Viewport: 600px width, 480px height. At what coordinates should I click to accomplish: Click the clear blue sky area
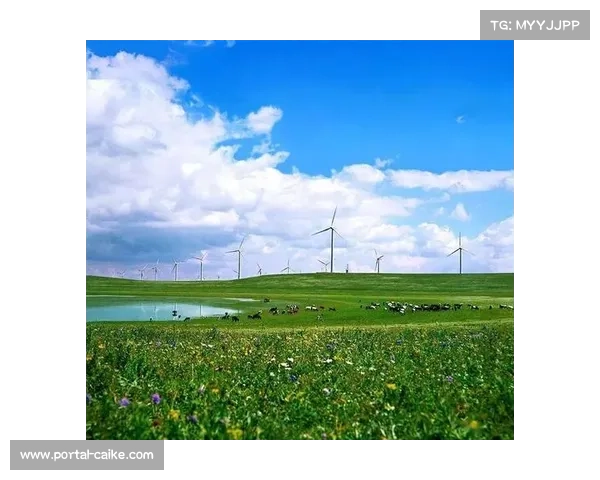coord(400,100)
